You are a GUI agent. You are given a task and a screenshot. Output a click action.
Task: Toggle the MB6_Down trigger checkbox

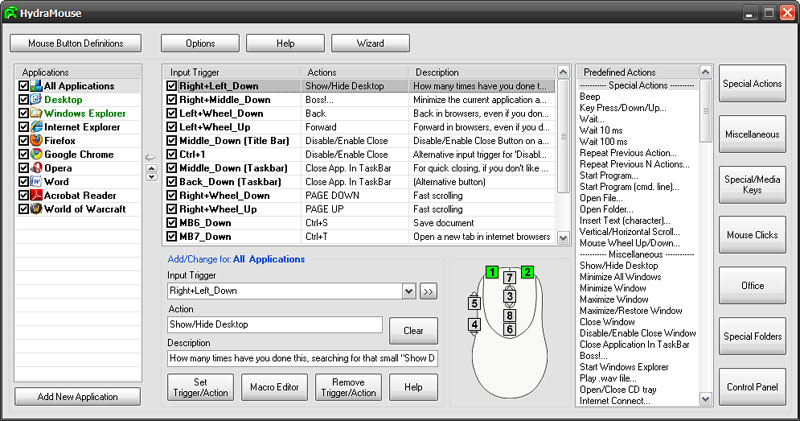click(172, 223)
